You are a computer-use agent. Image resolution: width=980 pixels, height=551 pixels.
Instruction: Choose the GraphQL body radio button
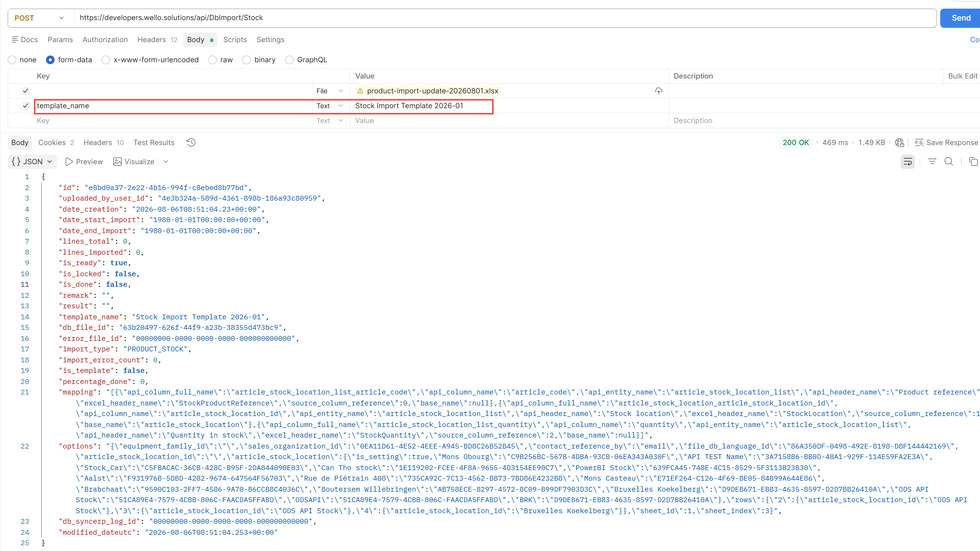tap(289, 60)
